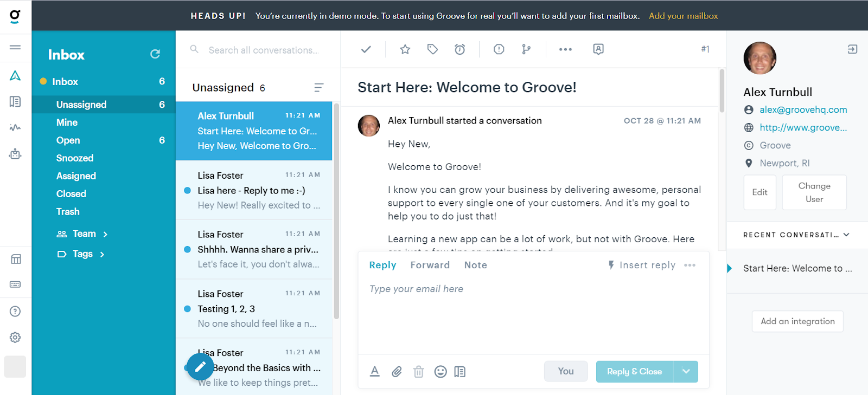Open the Reports activity icon in left rail

click(15, 128)
